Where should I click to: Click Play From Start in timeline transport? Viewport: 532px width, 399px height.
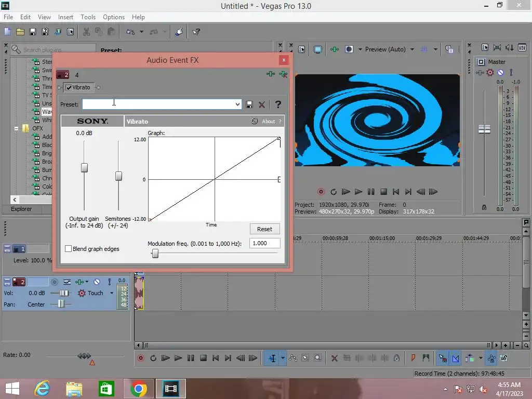point(166,358)
